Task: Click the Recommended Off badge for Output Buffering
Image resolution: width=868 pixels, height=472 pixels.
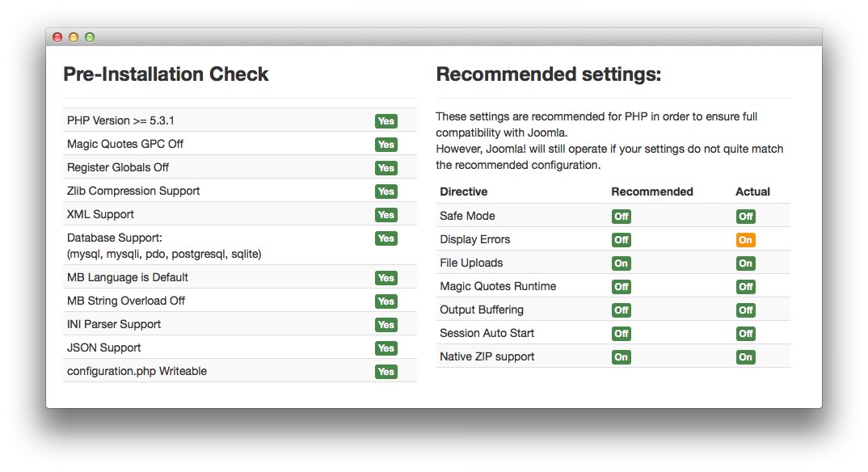Action: 621,310
